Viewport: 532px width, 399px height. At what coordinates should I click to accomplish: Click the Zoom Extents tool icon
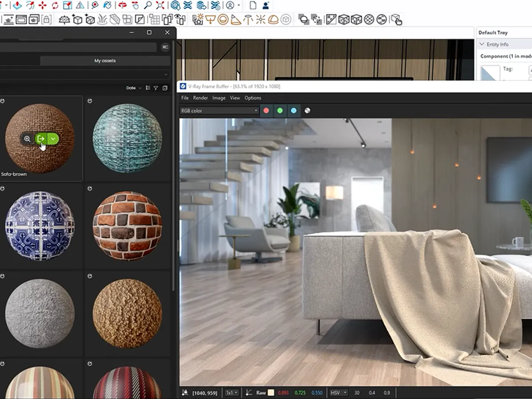[x=160, y=5]
